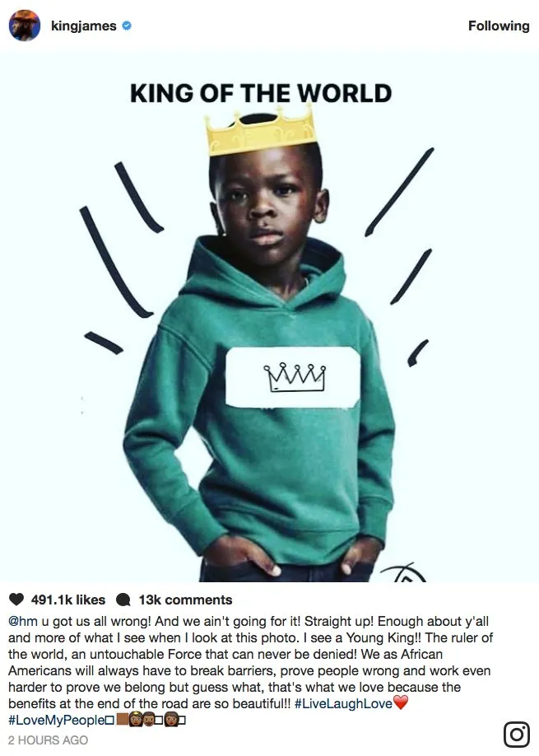Click the 2 HOURS AGO timestamp
The image size is (539, 756).
coord(49,740)
